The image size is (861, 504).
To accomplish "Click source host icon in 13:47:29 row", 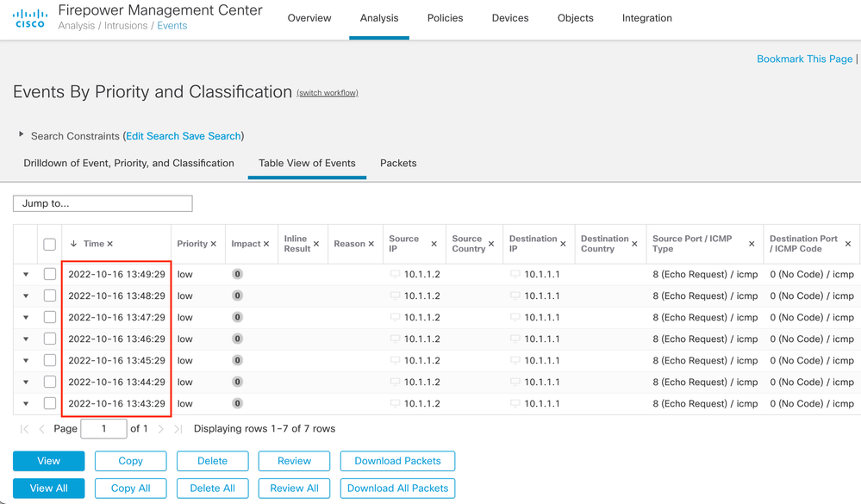I will click(x=395, y=317).
